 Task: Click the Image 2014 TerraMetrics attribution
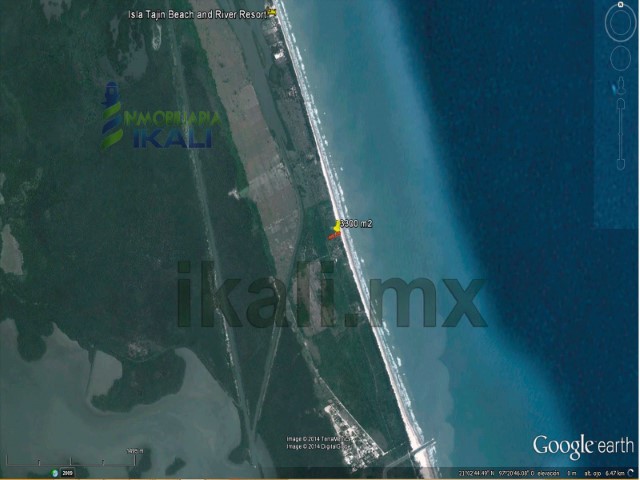click(322, 438)
